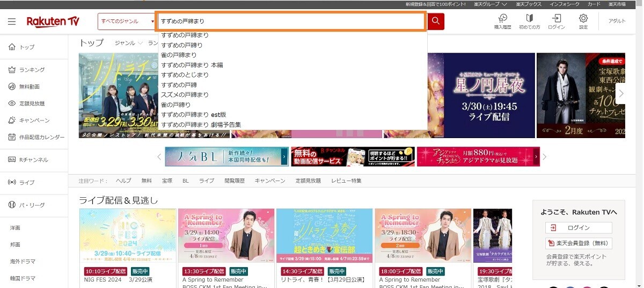Open 13:30 A Spring to Remember thumbnail
Viewport: 644px width, 288px height.
point(226,236)
